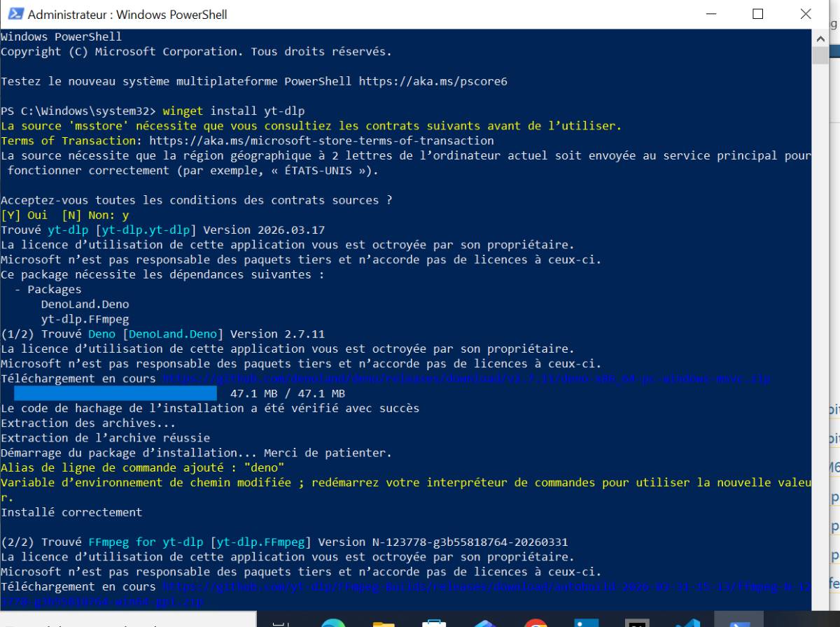Maximize the PowerShell window
The height and width of the screenshot is (627, 840).
[758, 14]
